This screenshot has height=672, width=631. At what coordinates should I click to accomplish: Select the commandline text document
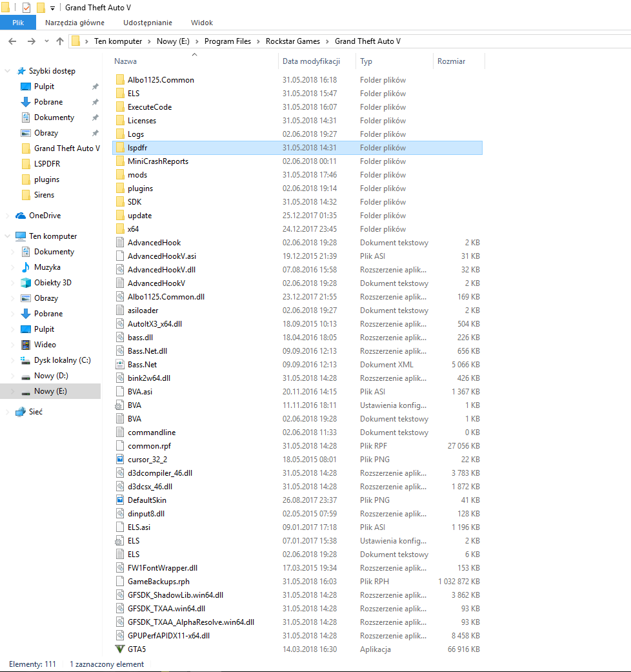point(152,432)
